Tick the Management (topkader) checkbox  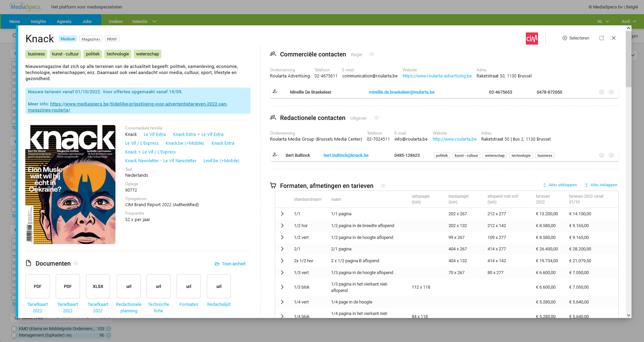(x=14, y=335)
